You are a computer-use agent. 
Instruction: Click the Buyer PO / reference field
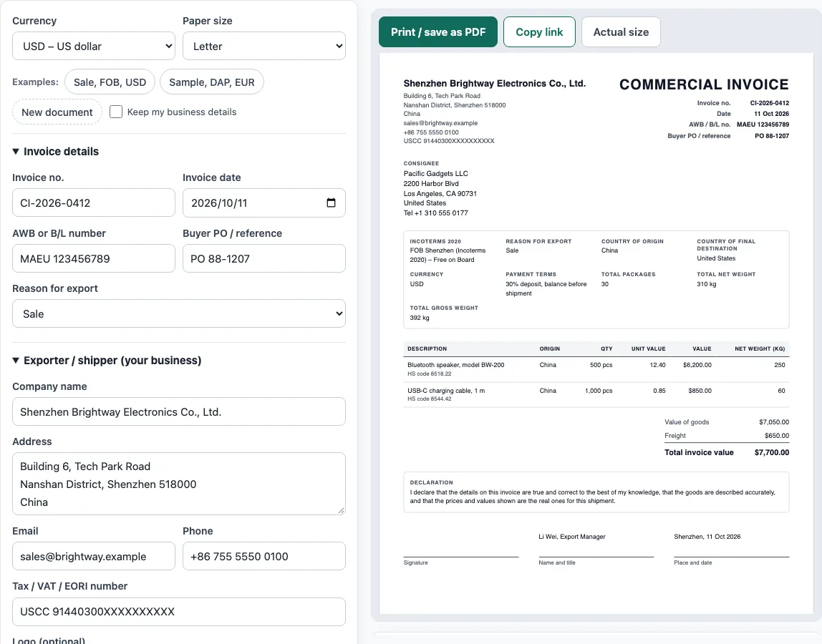click(263, 258)
